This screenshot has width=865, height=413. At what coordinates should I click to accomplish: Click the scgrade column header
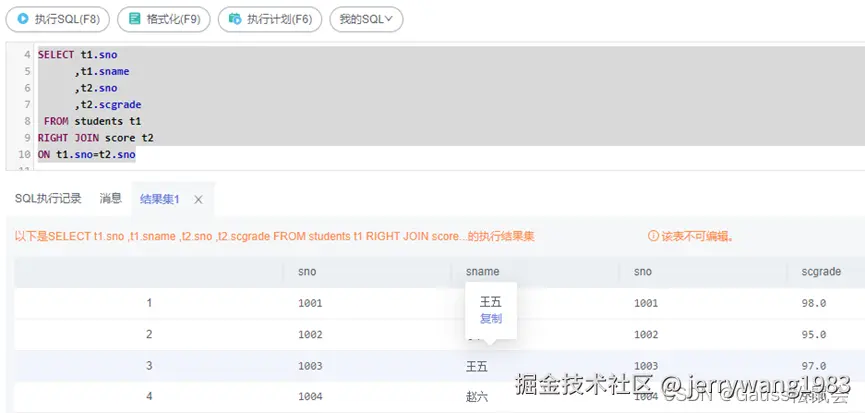click(821, 271)
